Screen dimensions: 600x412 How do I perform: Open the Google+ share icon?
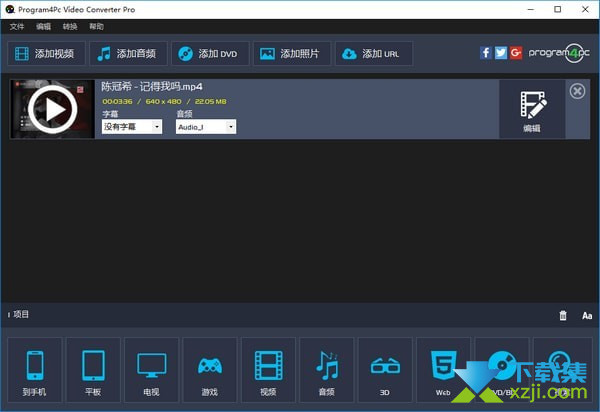tap(516, 53)
